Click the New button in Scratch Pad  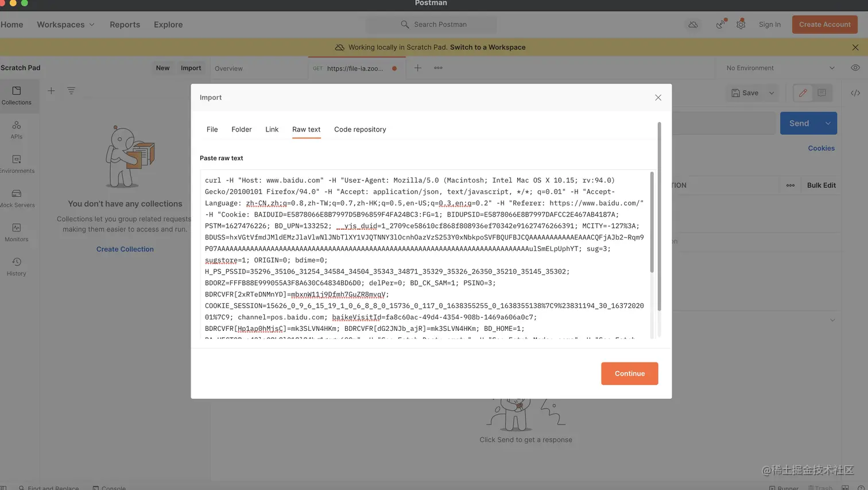(x=162, y=68)
